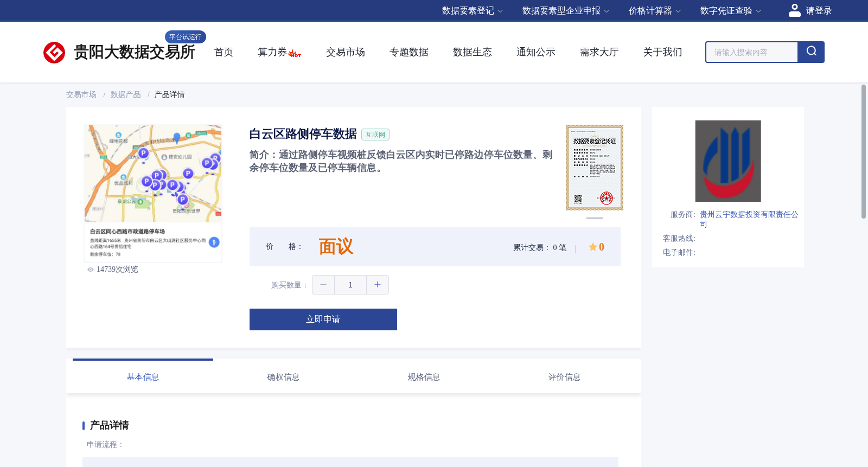The image size is (868, 467).
Task: Click the 产品详情 section heading
Action: [109, 425]
